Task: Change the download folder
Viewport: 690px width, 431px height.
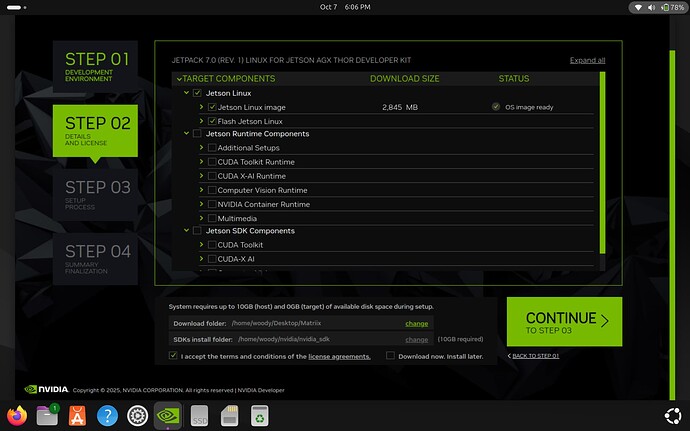Action: [416, 323]
